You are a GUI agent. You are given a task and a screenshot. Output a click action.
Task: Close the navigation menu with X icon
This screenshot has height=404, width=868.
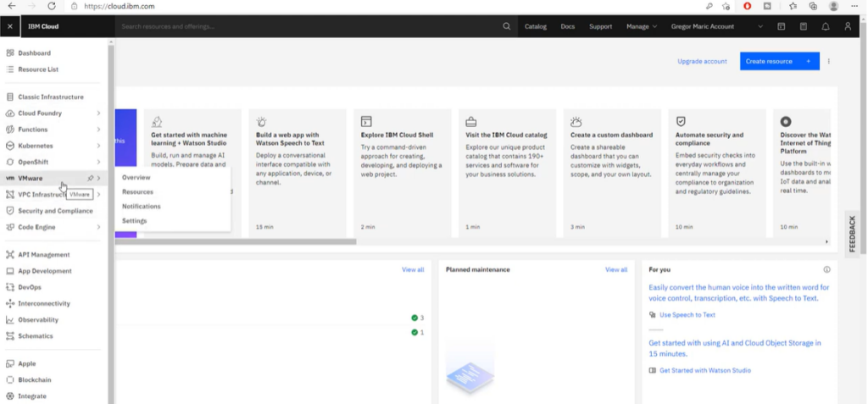click(10, 26)
